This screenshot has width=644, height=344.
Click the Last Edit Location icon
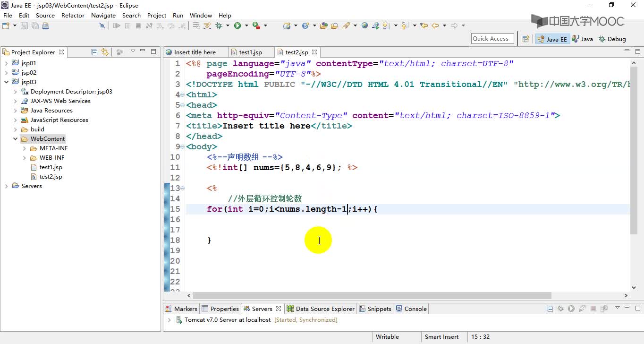(x=424, y=26)
